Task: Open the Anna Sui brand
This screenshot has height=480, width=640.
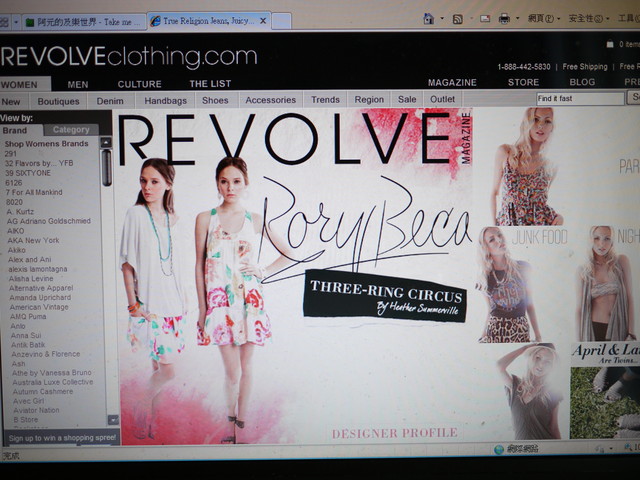Action: [26, 336]
